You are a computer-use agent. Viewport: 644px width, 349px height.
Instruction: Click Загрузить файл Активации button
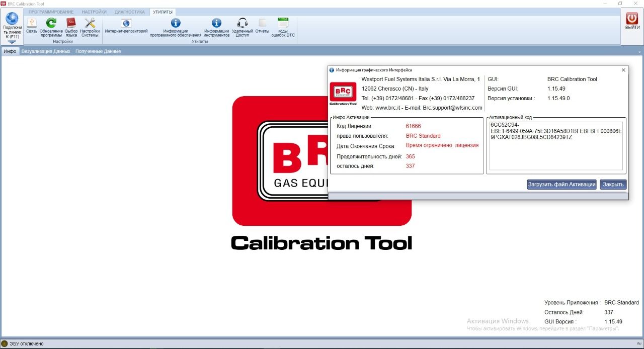pos(562,185)
